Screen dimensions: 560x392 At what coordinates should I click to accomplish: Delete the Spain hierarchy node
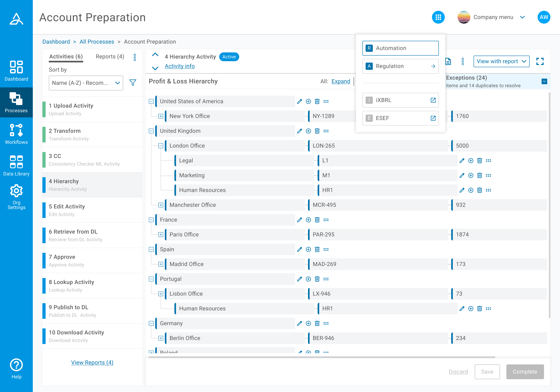click(x=317, y=249)
